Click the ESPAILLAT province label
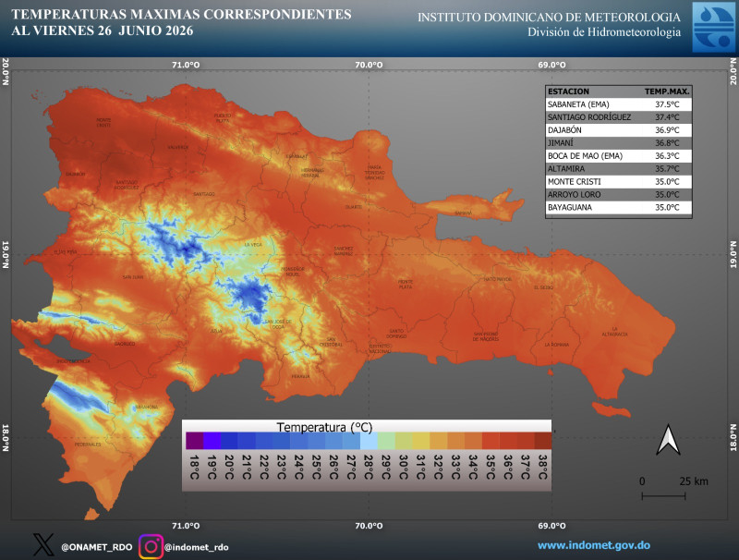This screenshot has height=560, width=739. (297, 156)
